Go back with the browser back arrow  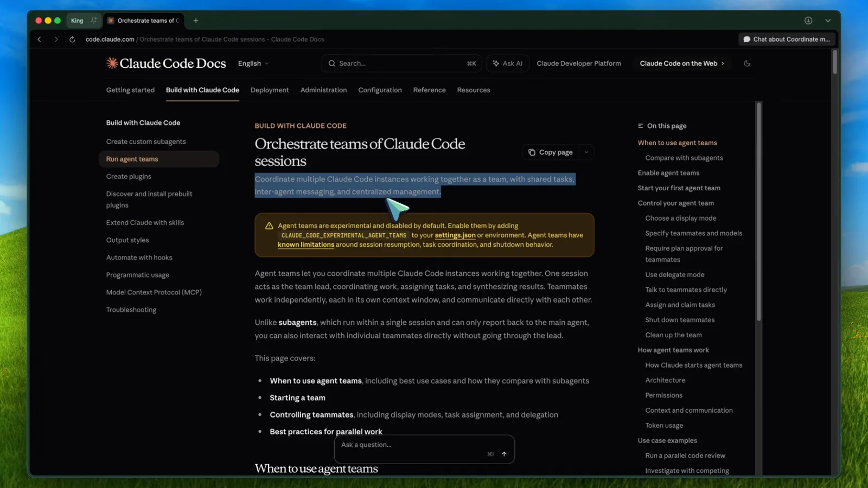[39, 39]
